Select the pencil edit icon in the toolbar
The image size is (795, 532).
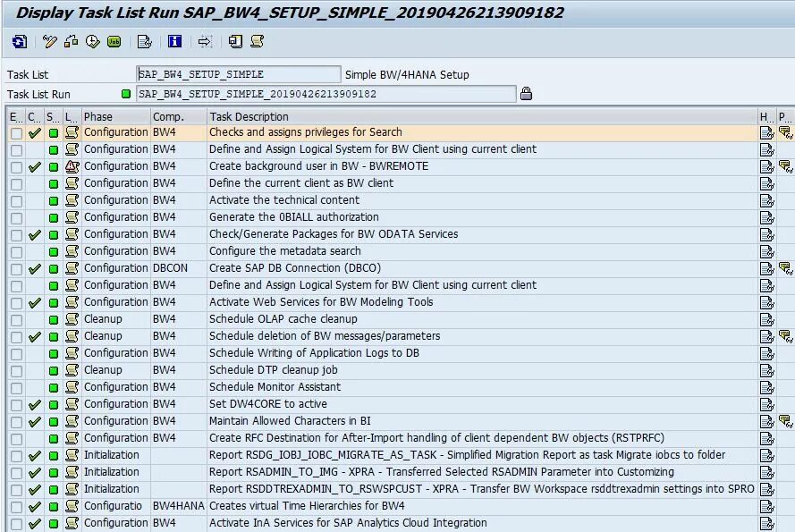click(49, 41)
